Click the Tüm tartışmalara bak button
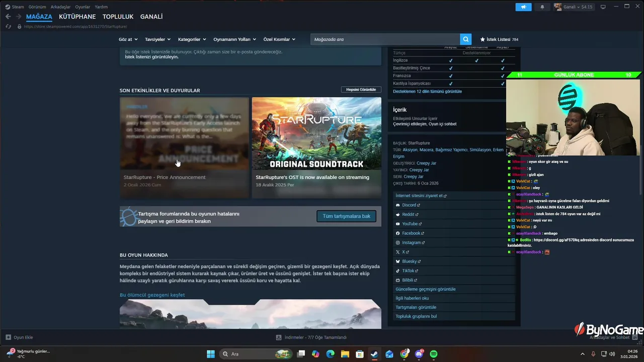Image resolution: width=644 pixels, height=362 pixels. [x=346, y=216]
